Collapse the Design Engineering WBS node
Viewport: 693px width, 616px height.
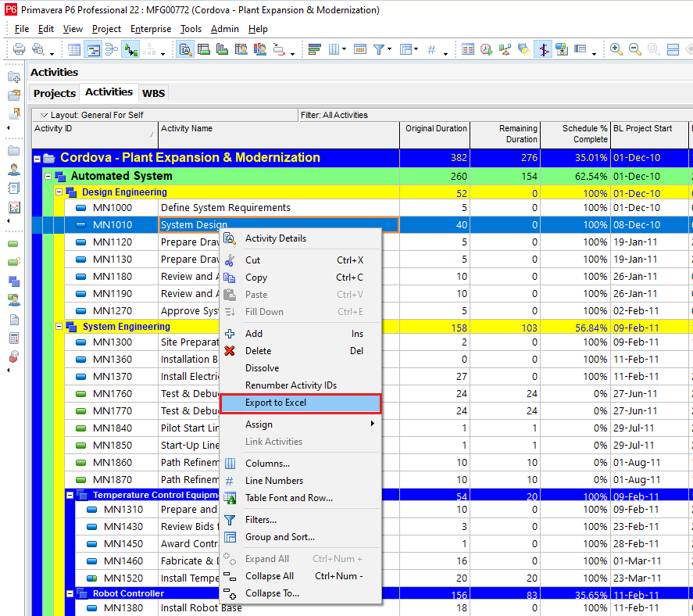[x=60, y=192]
